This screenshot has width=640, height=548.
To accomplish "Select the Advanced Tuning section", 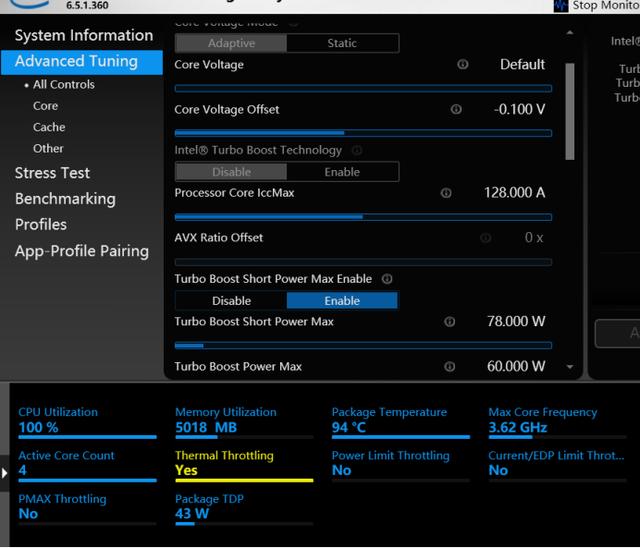I will point(82,62).
